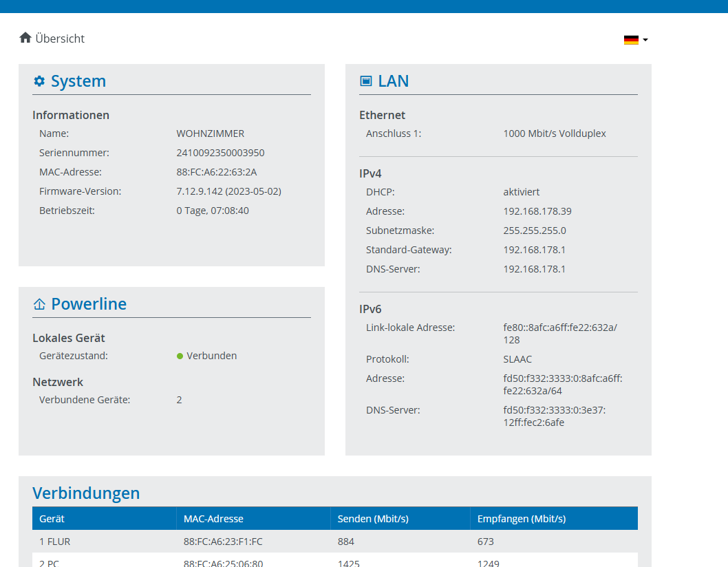Click the MAC-Adresse column header in table
The image size is (728, 567).
213,519
